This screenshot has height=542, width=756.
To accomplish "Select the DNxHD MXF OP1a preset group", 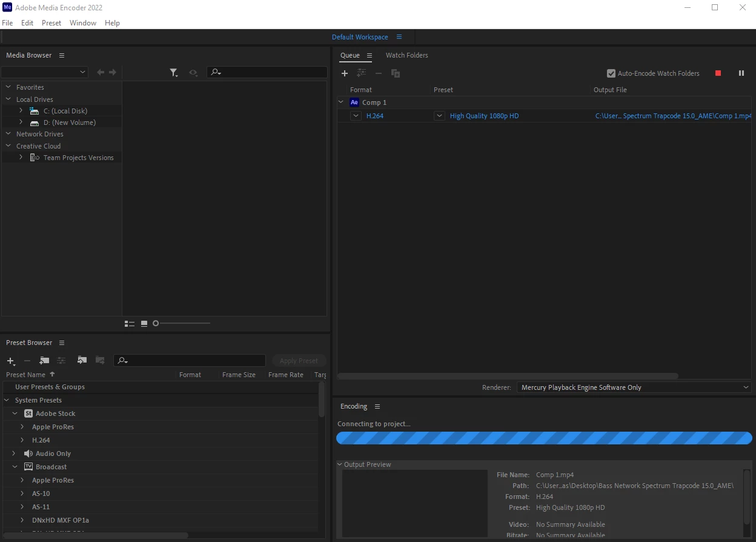I will click(x=61, y=520).
